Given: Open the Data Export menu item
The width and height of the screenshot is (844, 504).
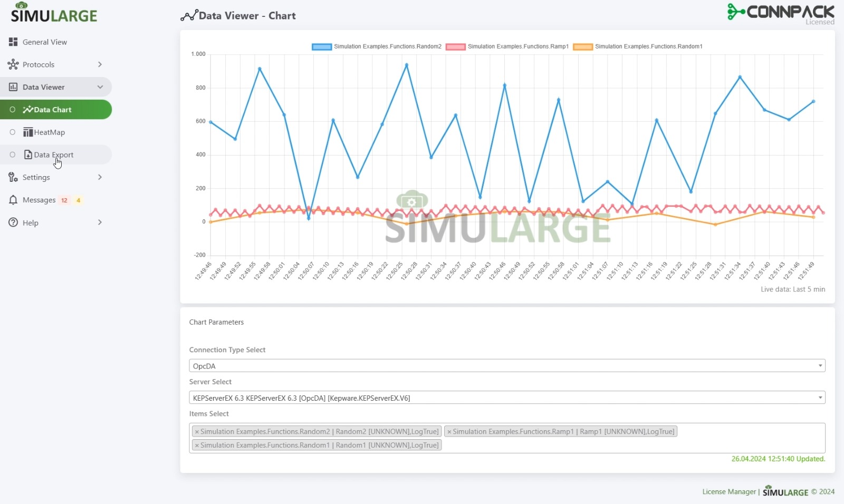Looking at the screenshot, I should click(x=53, y=154).
